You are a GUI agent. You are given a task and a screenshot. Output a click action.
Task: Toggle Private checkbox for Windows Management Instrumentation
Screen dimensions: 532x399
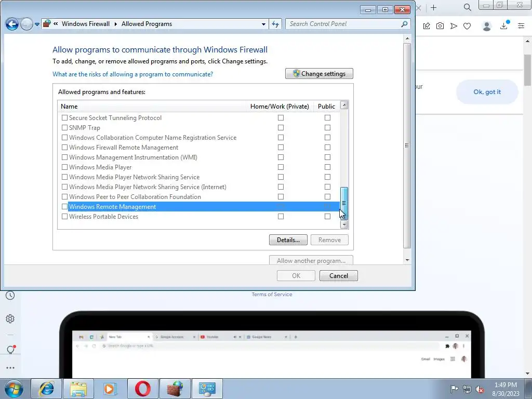(x=281, y=157)
